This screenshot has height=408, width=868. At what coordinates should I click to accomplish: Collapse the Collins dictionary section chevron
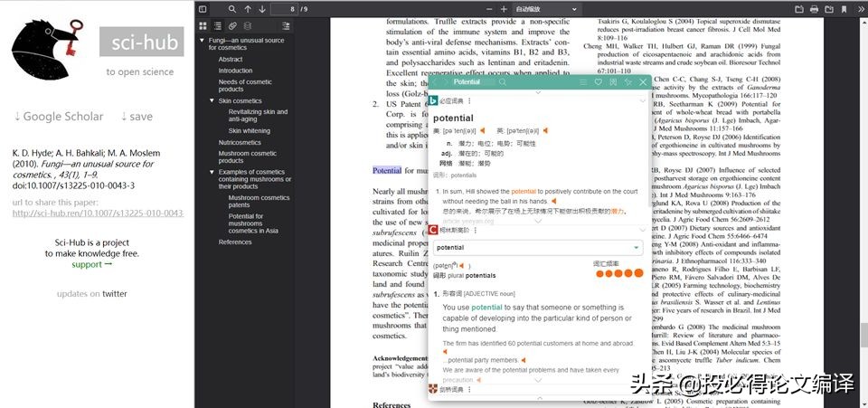pos(643,230)
